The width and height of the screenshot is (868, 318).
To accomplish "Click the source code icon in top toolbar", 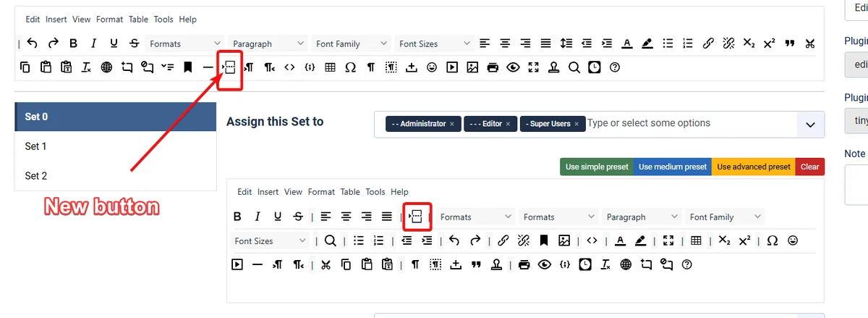I will (x=289, y=67).
